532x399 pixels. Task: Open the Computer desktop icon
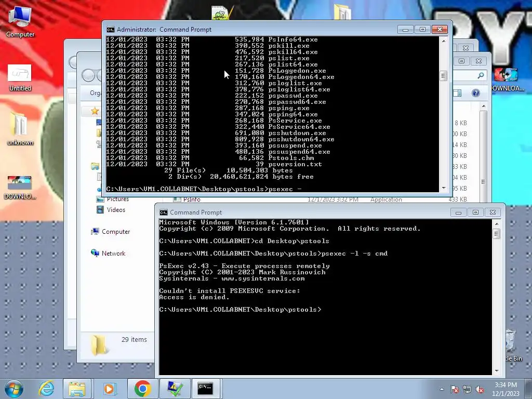coord(20,21)
